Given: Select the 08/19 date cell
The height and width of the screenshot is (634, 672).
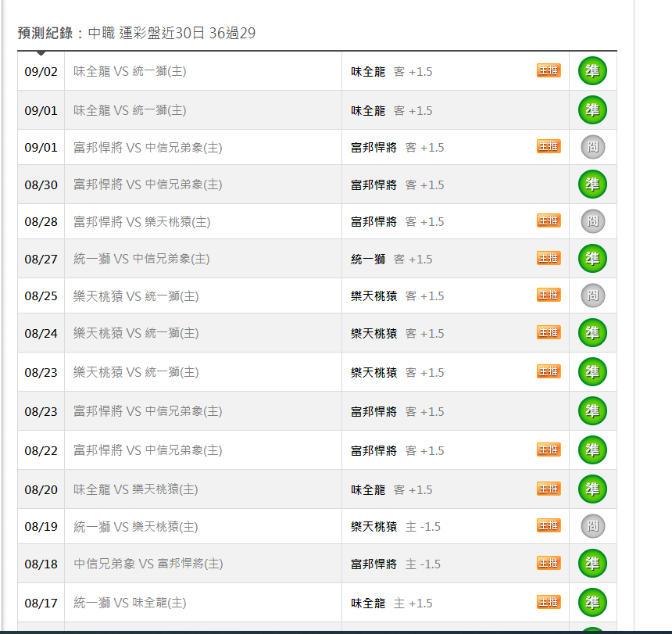Looking at the screenshot, I should [41, 526].
